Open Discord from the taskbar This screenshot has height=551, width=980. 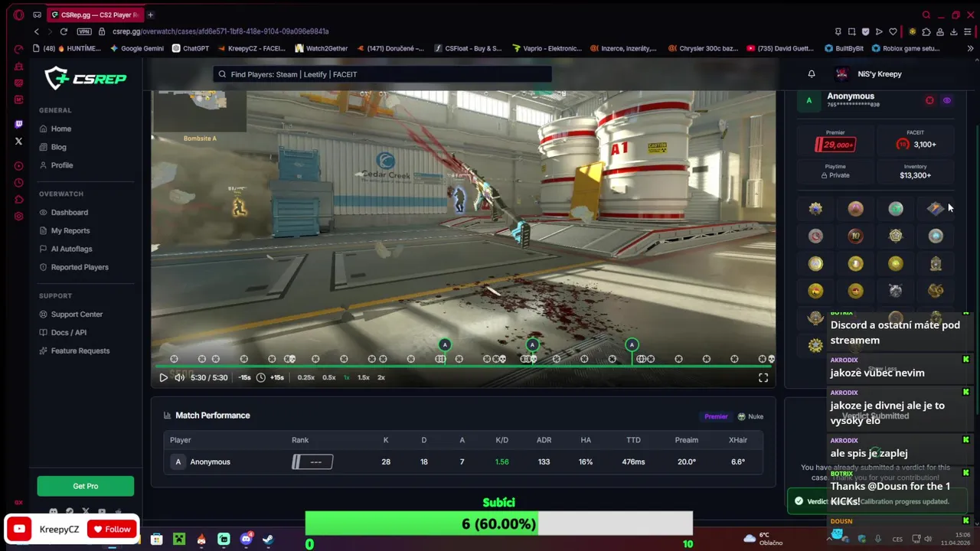click(246, 540)
